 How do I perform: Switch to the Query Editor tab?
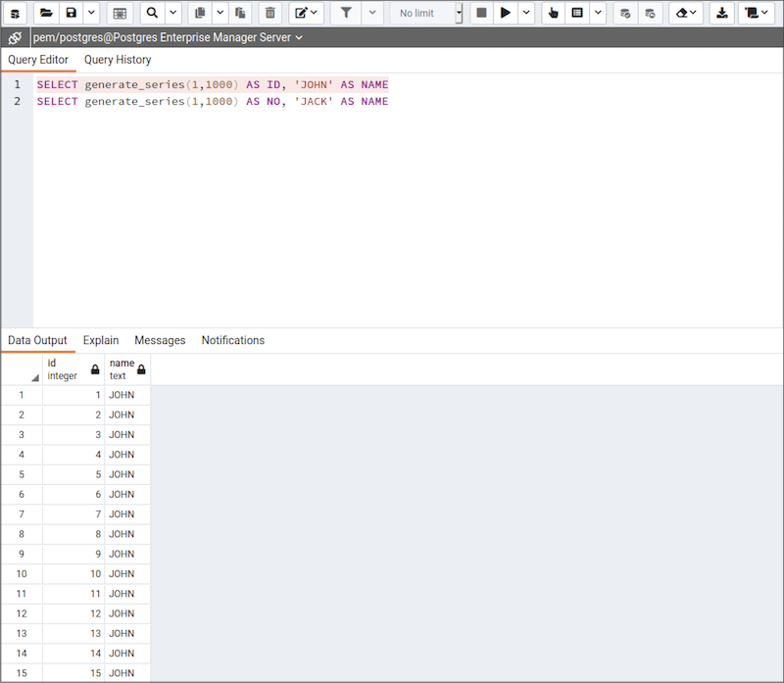38,60
